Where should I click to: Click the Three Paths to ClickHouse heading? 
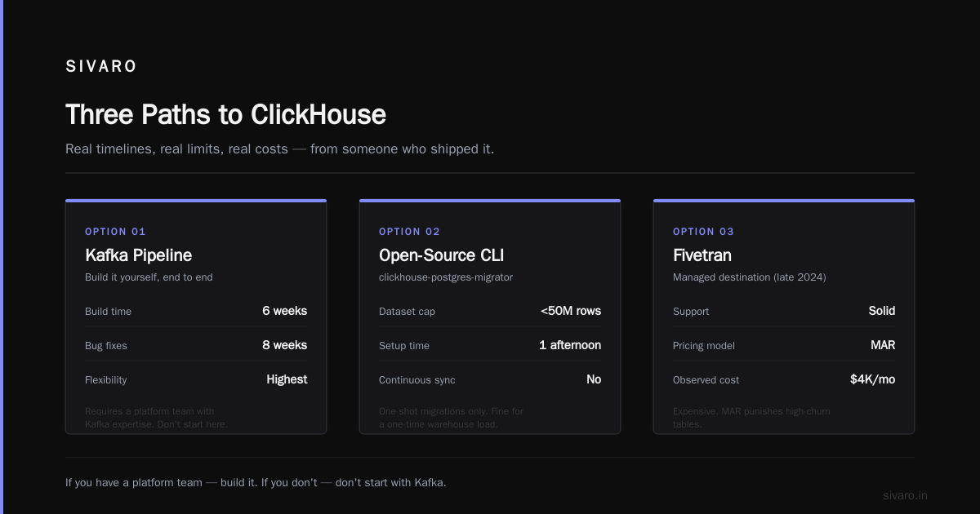225,114
